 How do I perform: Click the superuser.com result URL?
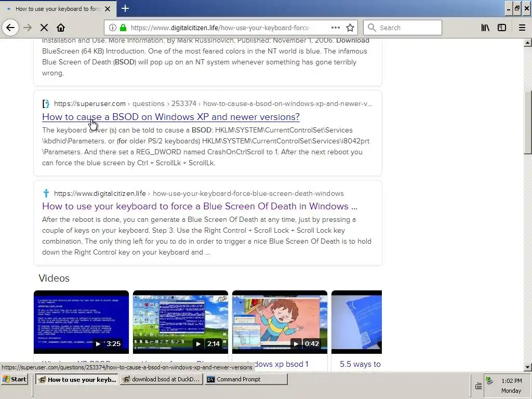212,103
